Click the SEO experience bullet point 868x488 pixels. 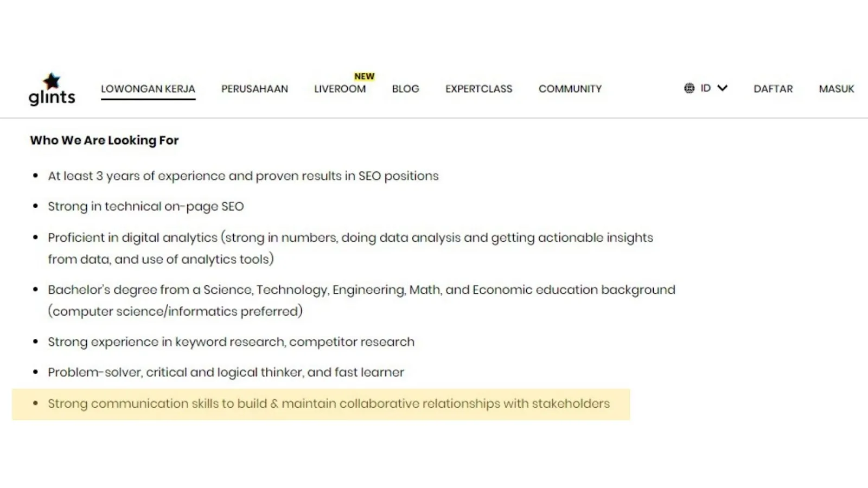tap(243, 176)
